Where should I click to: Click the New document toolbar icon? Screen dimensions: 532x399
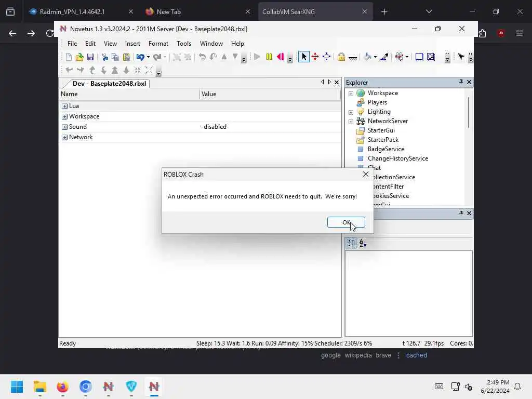pos(69,57)
